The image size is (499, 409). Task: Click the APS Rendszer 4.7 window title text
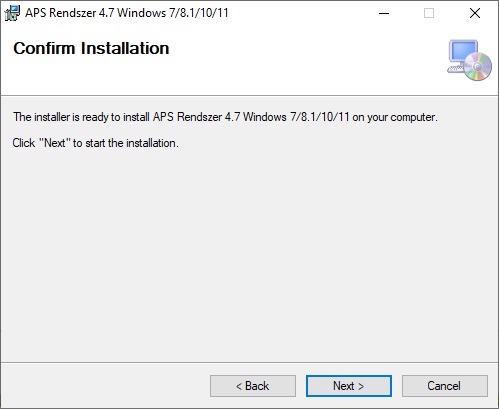pos(127,13)
